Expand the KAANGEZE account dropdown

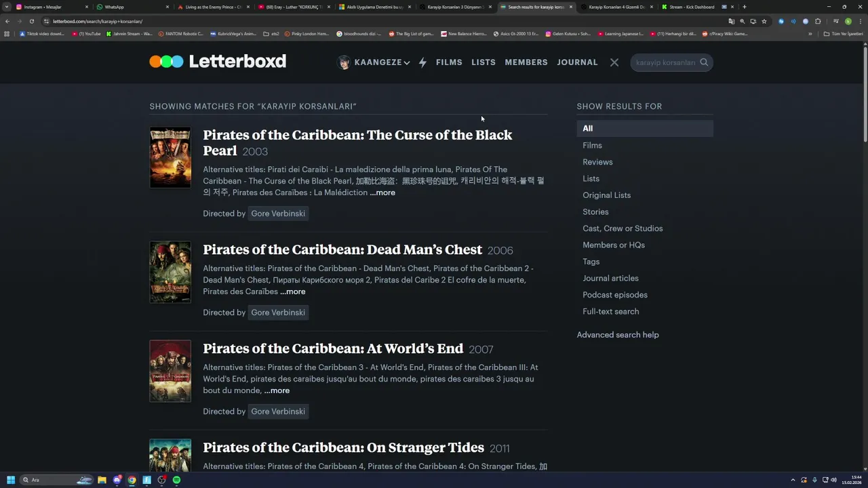click(407, 62)
